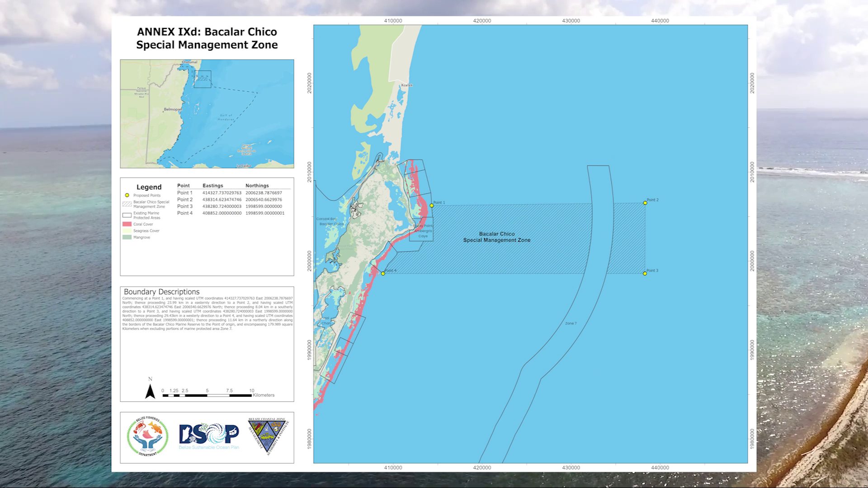
Task: Click the '410000' easting label on top axis
Action: tap(393, 21)
